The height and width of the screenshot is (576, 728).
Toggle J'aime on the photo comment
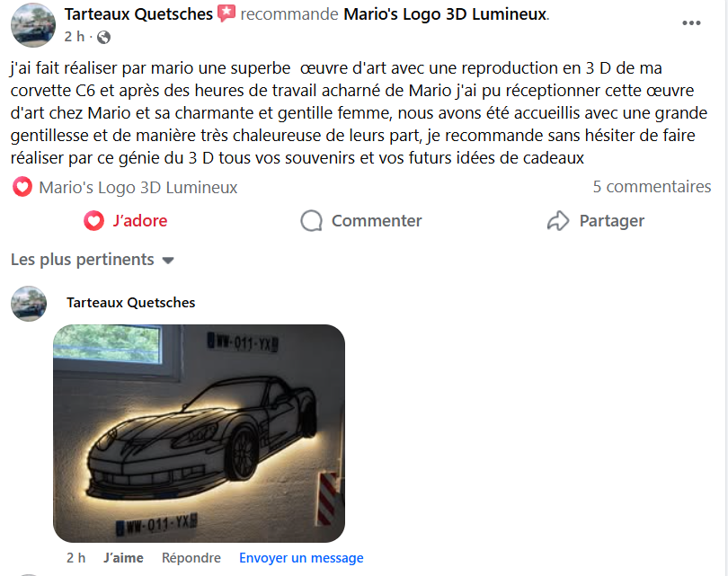(x=123, y=557)
